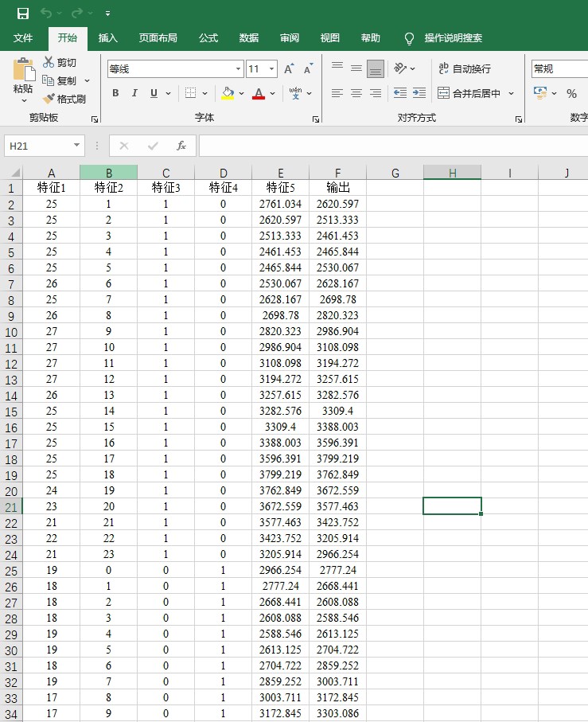Click cell containing 输出 header
The image size is (588, 722).
tap(337, 187)
